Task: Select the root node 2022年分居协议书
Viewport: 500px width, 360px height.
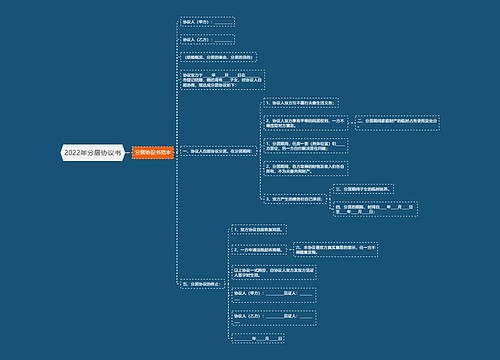Action: pos(93,153)
